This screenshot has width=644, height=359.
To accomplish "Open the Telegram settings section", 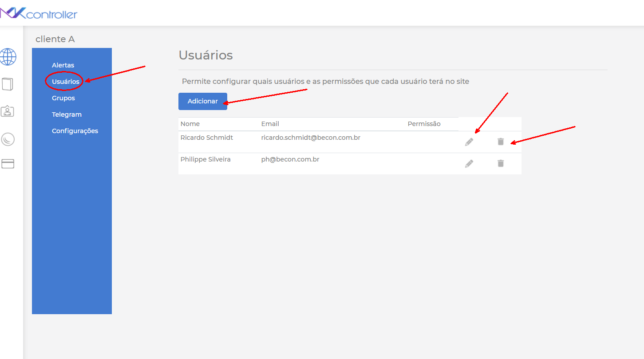I will 67,114.
